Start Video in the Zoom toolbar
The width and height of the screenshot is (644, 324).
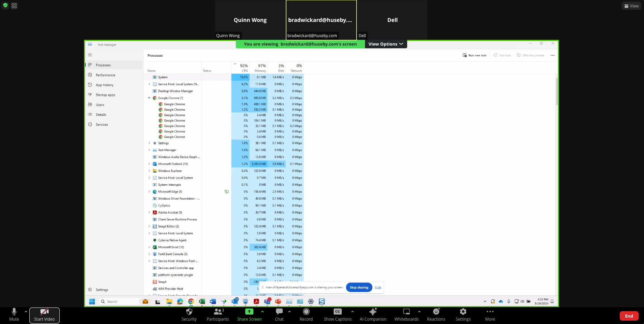pyautogui.click(x=44, y=315)
